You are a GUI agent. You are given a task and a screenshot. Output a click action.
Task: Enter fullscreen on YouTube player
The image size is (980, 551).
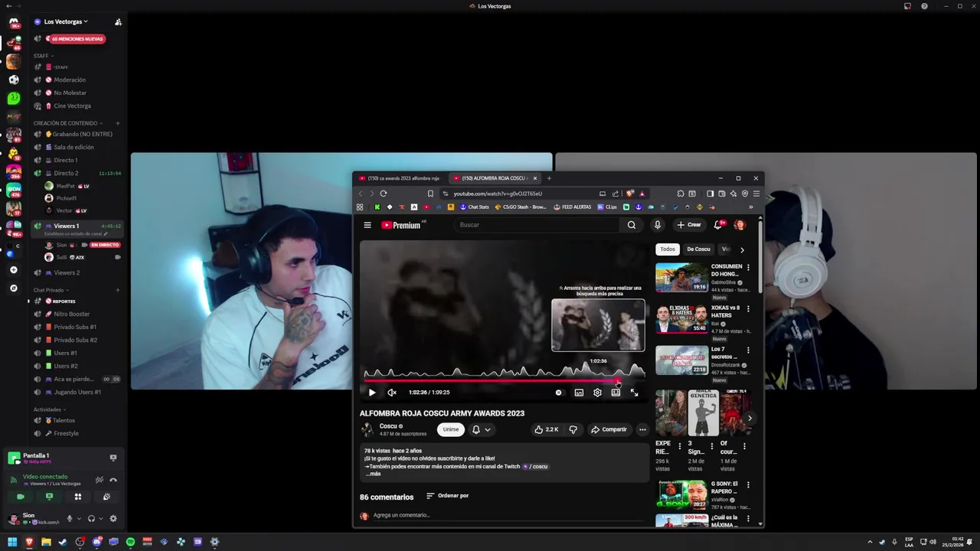(634, 393)
